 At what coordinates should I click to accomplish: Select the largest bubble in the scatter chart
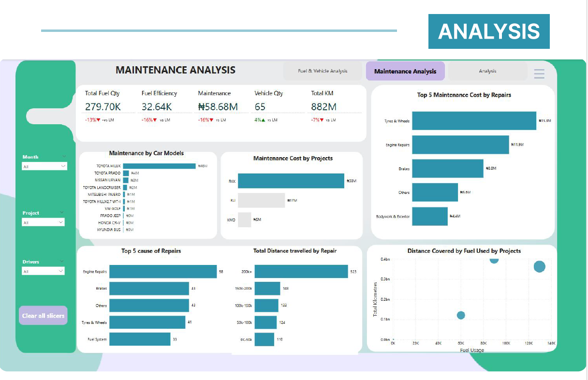point(539,266)
